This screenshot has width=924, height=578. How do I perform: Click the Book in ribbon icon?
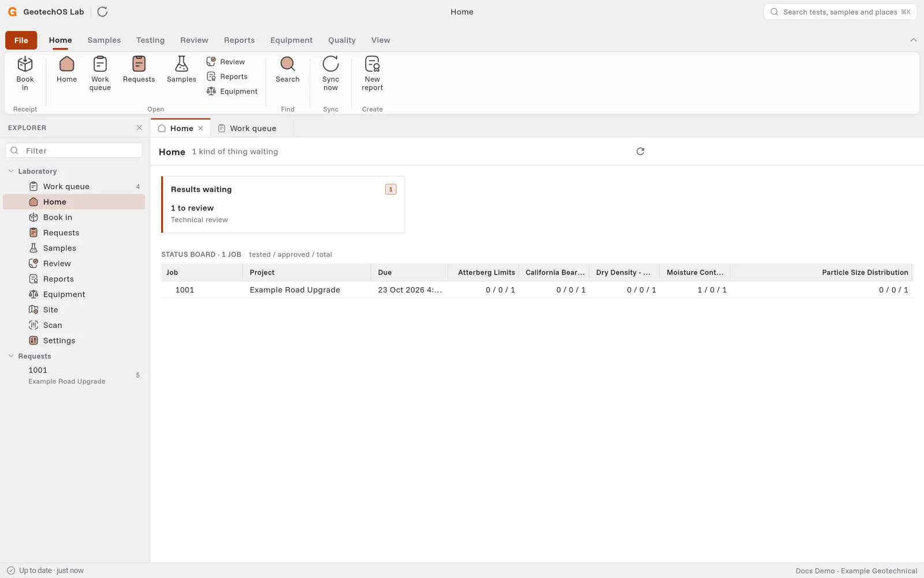(25, 73)
